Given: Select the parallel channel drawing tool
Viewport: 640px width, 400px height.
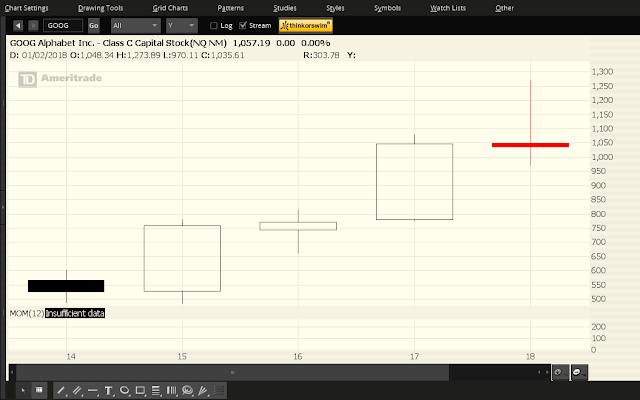Looking at the screenshot, I should [77, 391].
